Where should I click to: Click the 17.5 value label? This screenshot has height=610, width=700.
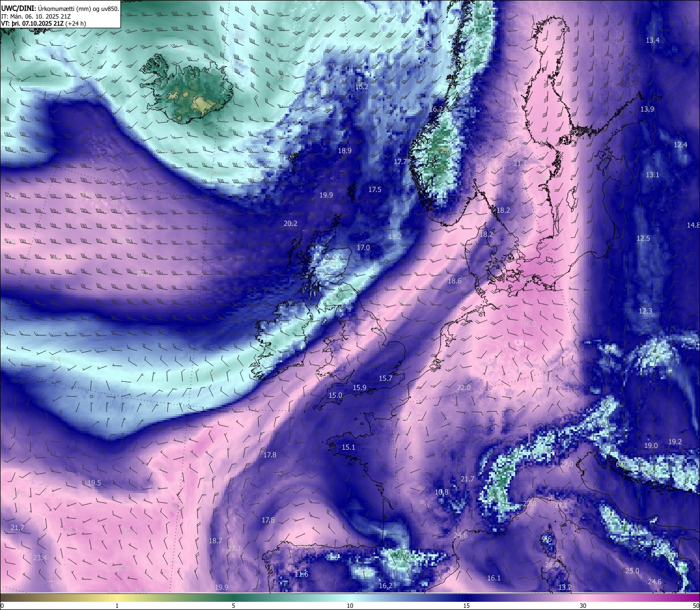[x=375, y=190]
